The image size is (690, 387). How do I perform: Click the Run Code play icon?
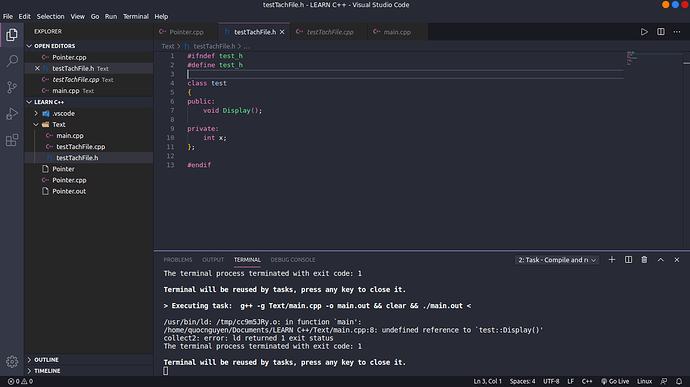pos(644,32)
